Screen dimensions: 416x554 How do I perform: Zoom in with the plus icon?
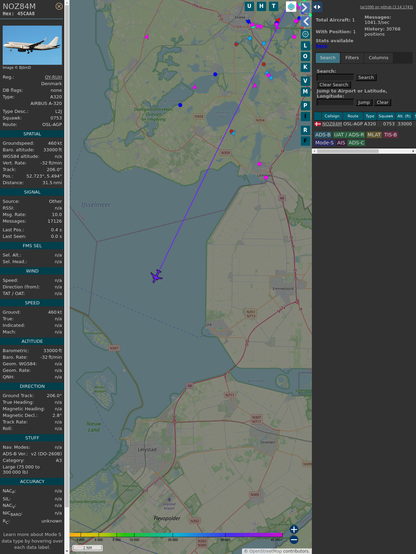point(294,529)
